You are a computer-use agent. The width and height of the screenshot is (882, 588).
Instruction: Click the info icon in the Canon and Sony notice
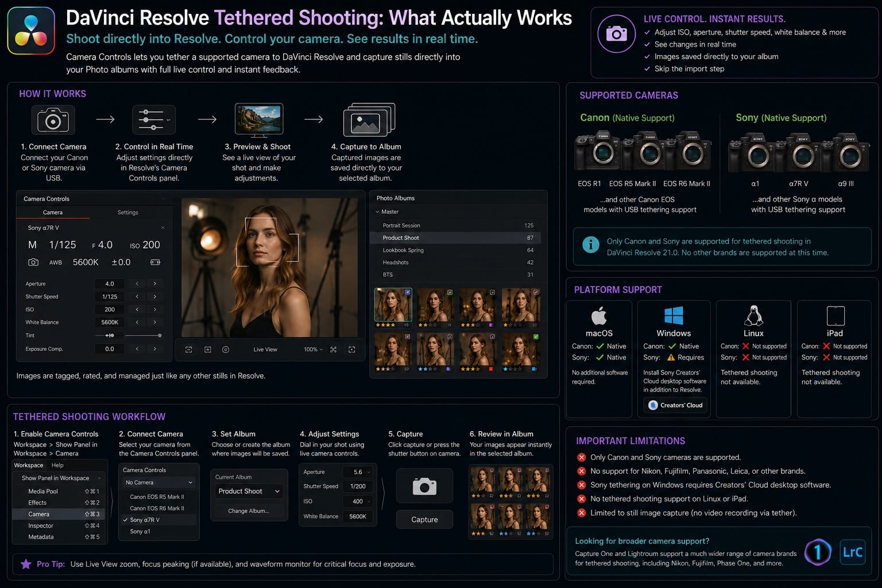click(x=590, y=245)
